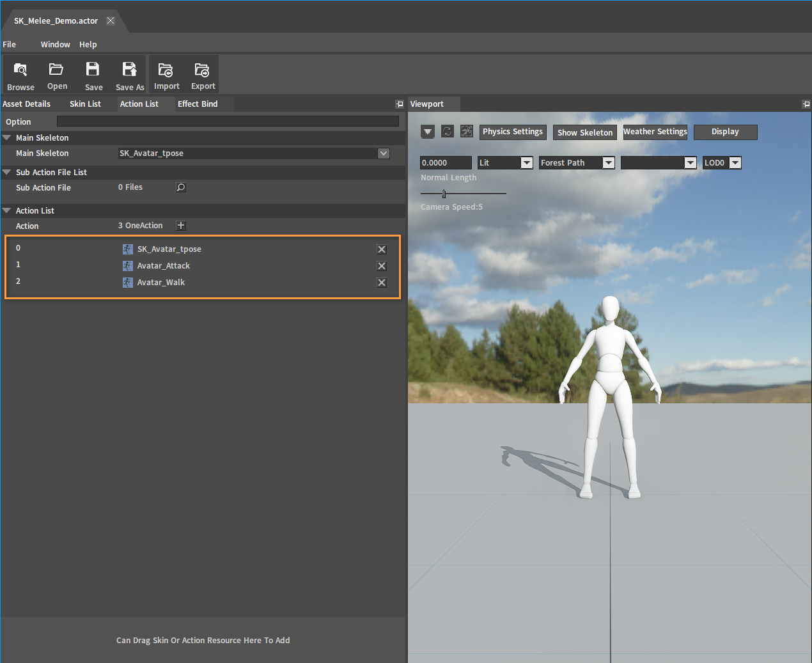Click the 0 Files count text
812x663 pixels.
click(x=130, y=187)
